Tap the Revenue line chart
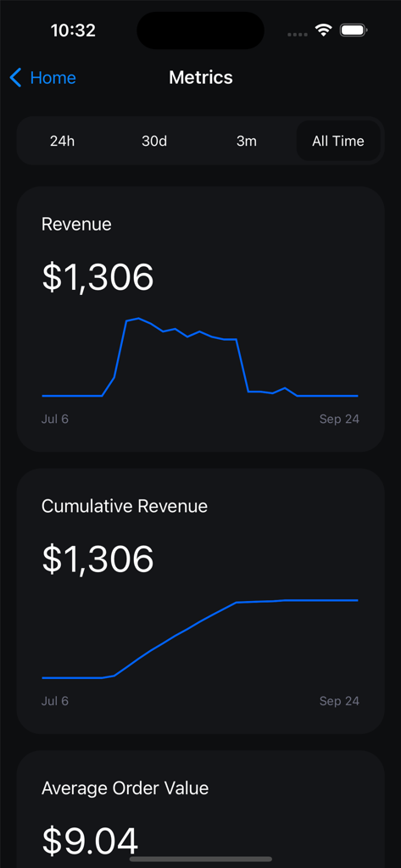This screenshot has height=868, width=401. pos(200,357)
